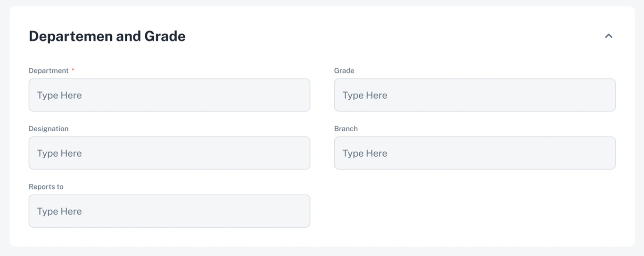Click the Type Here placeholder under Designation

[x=59, y=153]
